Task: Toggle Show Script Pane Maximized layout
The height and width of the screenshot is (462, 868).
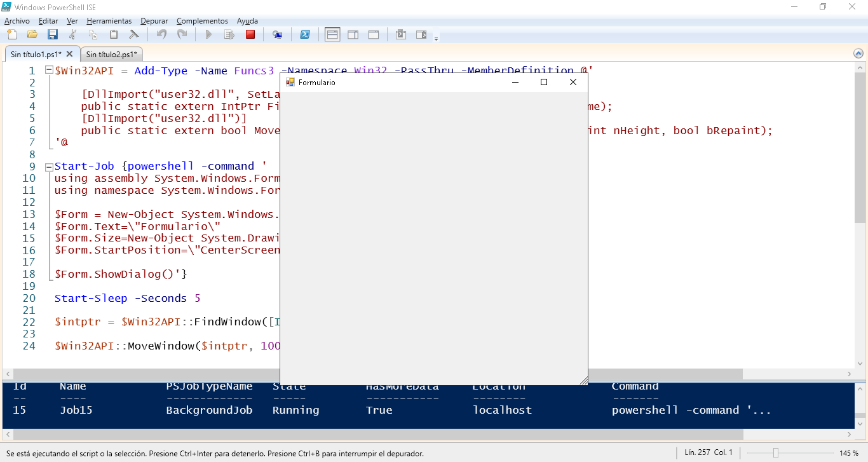Action: (x=374, y=34)
